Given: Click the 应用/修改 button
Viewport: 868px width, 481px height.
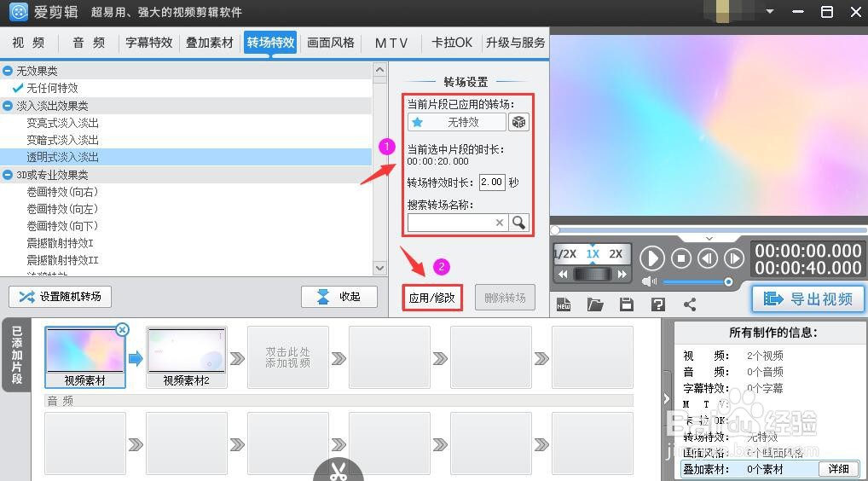Looking at the screenshot, I should [x=431, y=298].
